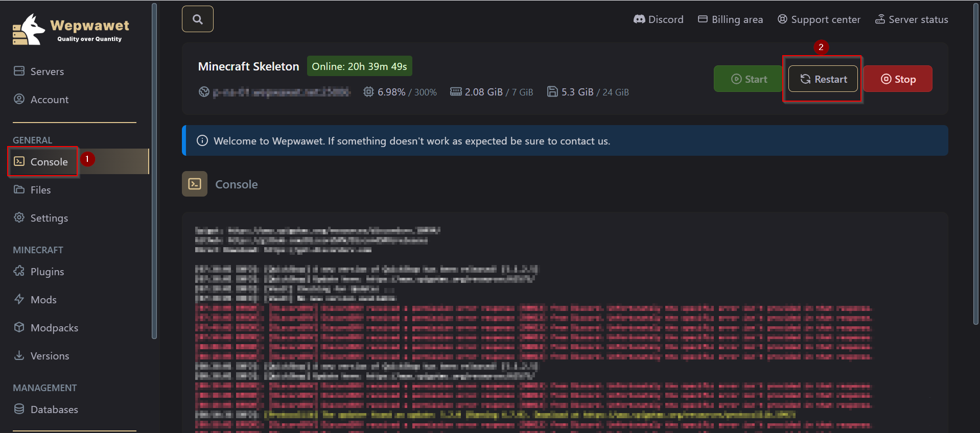980x433 pixels.
Task: View the Server status page
Action: pyautogui.click(x=912, y=19)
